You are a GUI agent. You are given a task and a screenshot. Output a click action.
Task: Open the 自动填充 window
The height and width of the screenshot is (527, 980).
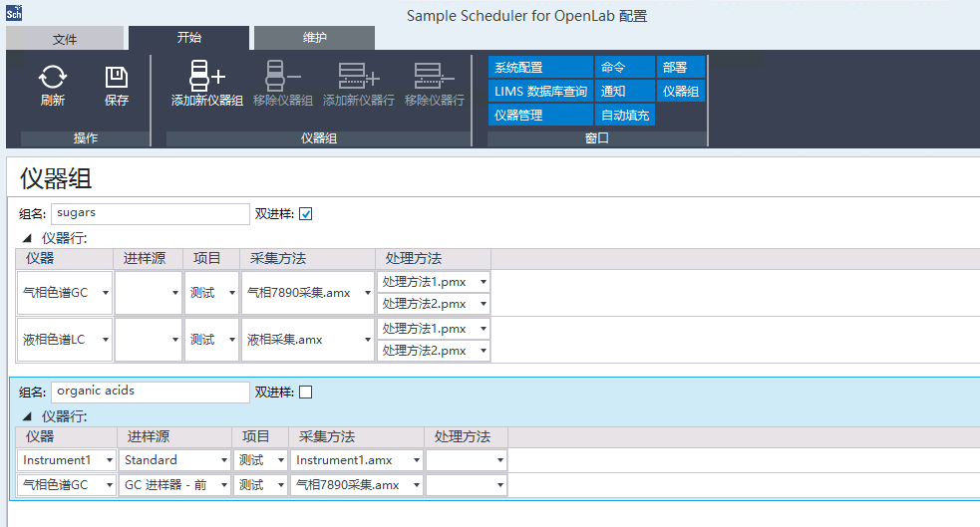point(625,115)
